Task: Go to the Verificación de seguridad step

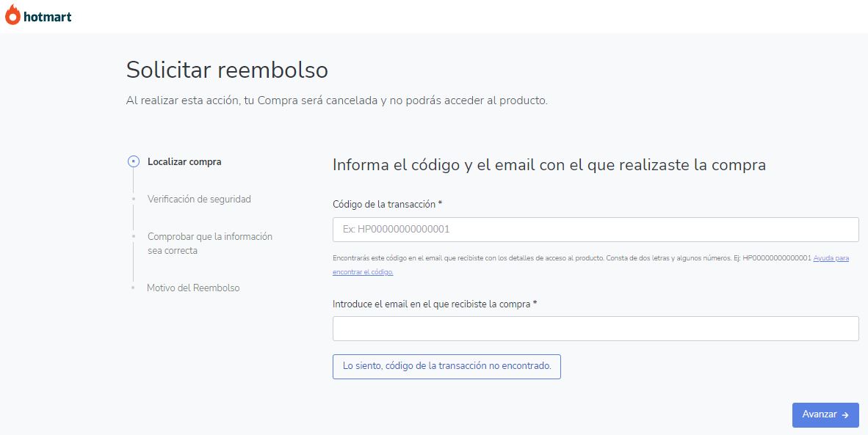Action: (199, 199)
